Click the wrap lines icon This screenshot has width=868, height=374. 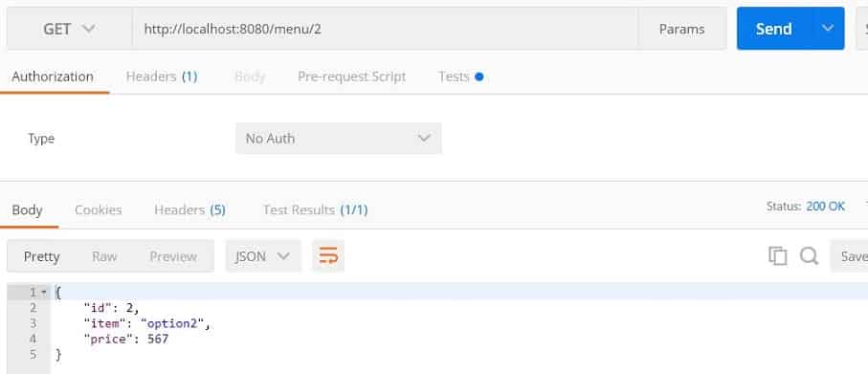[328, 256]
